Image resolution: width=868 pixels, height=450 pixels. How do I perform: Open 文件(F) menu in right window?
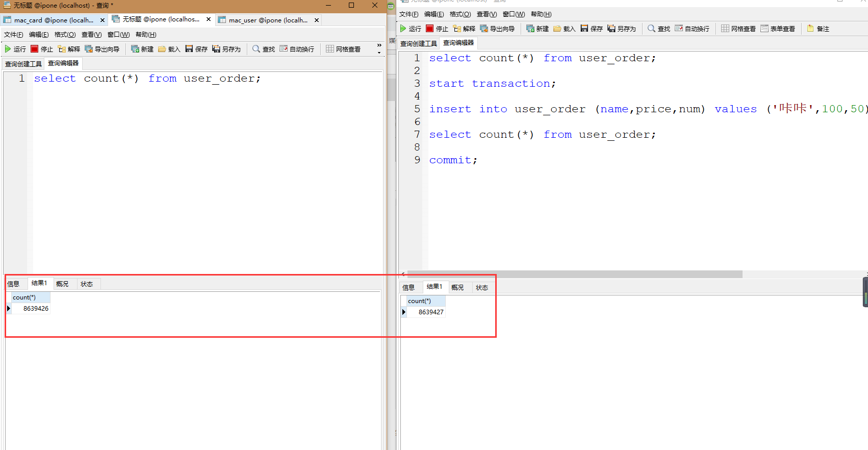[409, 14]
